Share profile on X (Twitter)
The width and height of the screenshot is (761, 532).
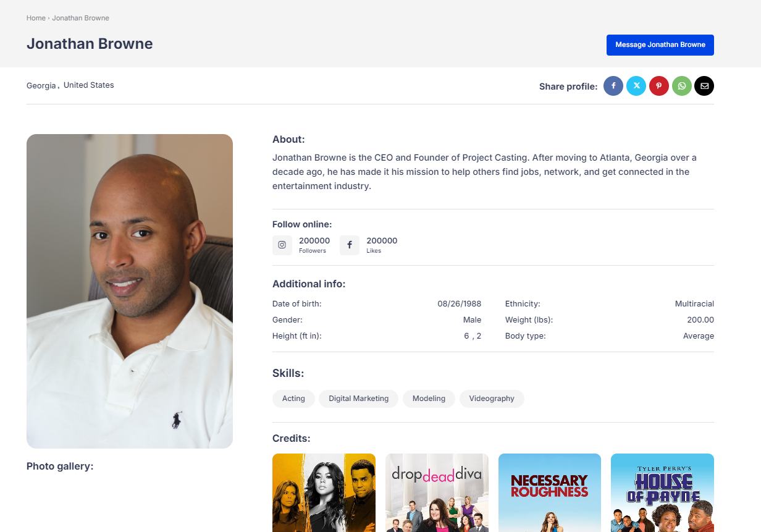[636, 86]
